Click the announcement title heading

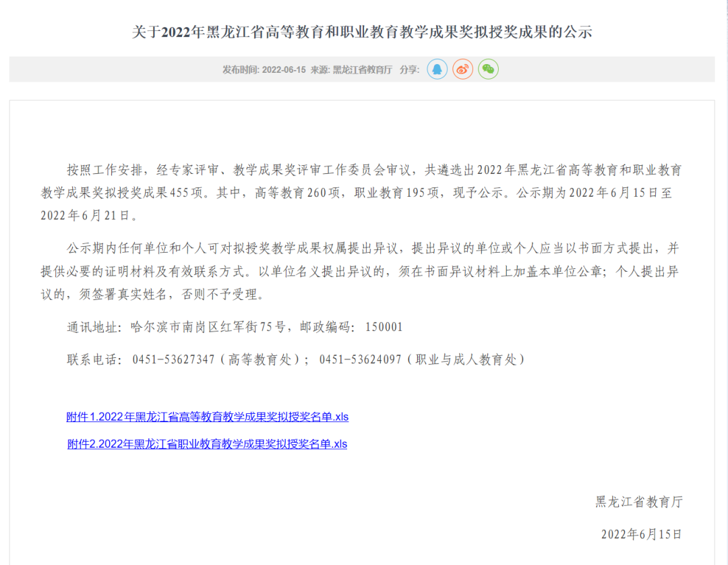[x=362, y=32]
